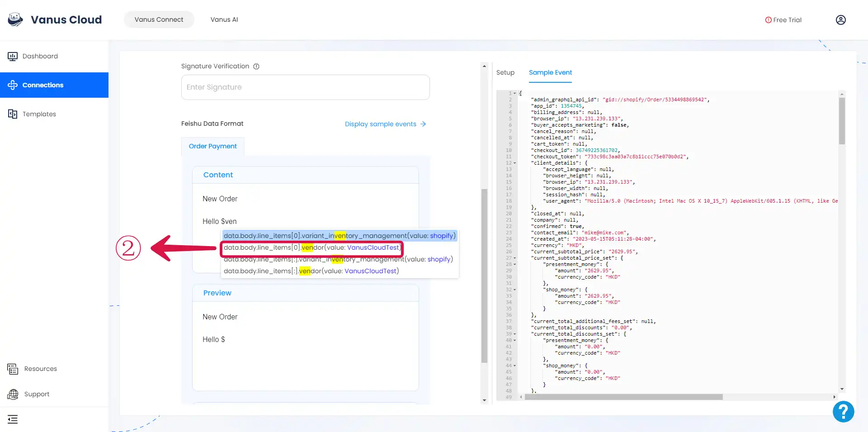This screenshot has width=868, height=432.
Task: Switch to the Vanus AI tab
Action: pos(224,19)
